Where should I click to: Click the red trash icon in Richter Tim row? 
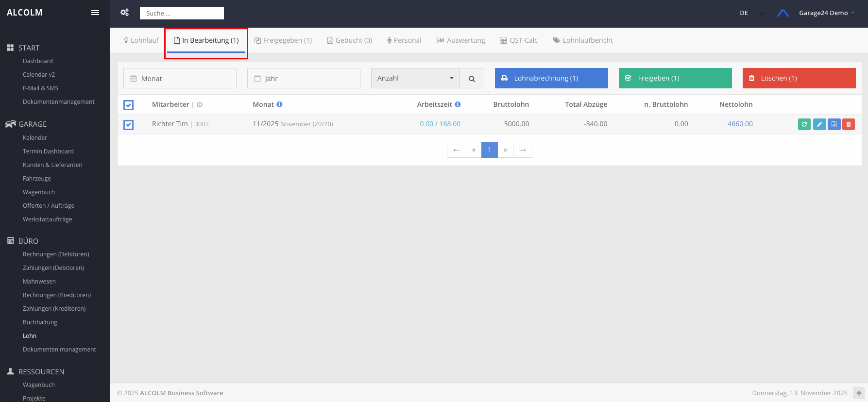[x=849, y=124]
